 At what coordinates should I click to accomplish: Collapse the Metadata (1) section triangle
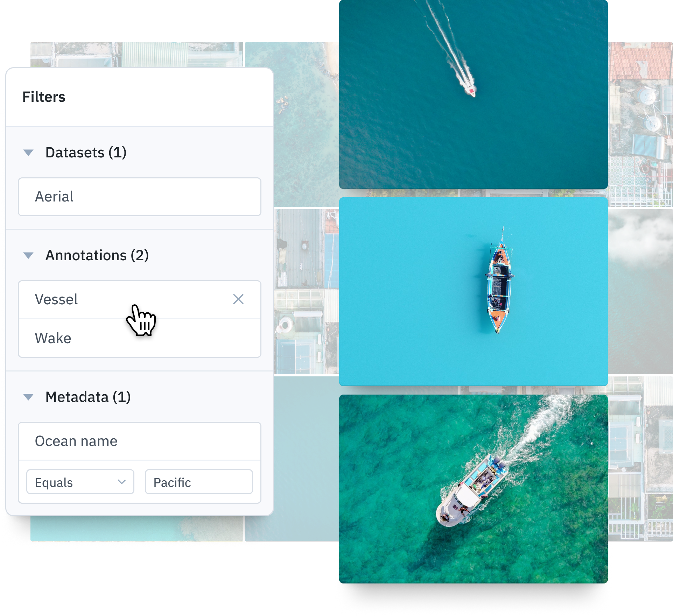[28, 397]
